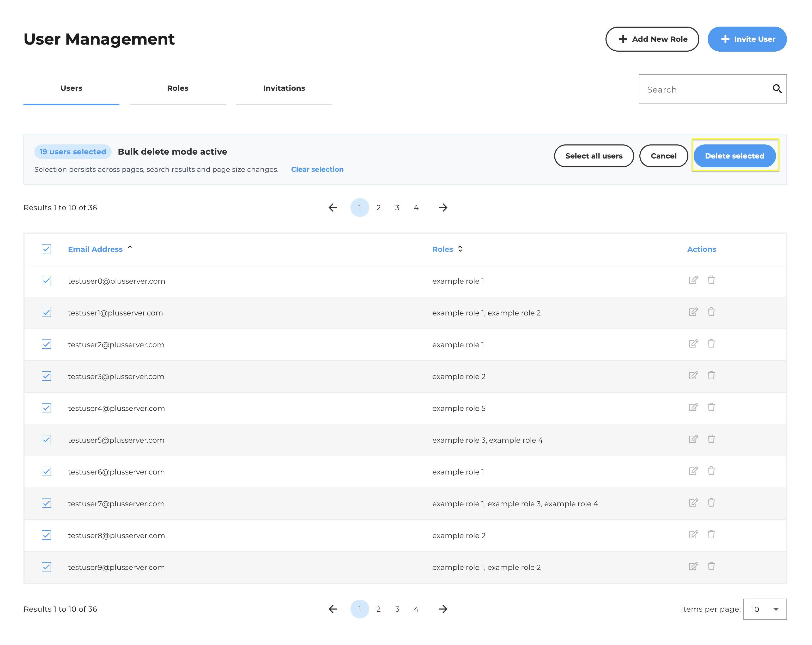Click the Delete selected button
Image resolution: width=812 pixels, height=645 pixels.
[734, 156]
